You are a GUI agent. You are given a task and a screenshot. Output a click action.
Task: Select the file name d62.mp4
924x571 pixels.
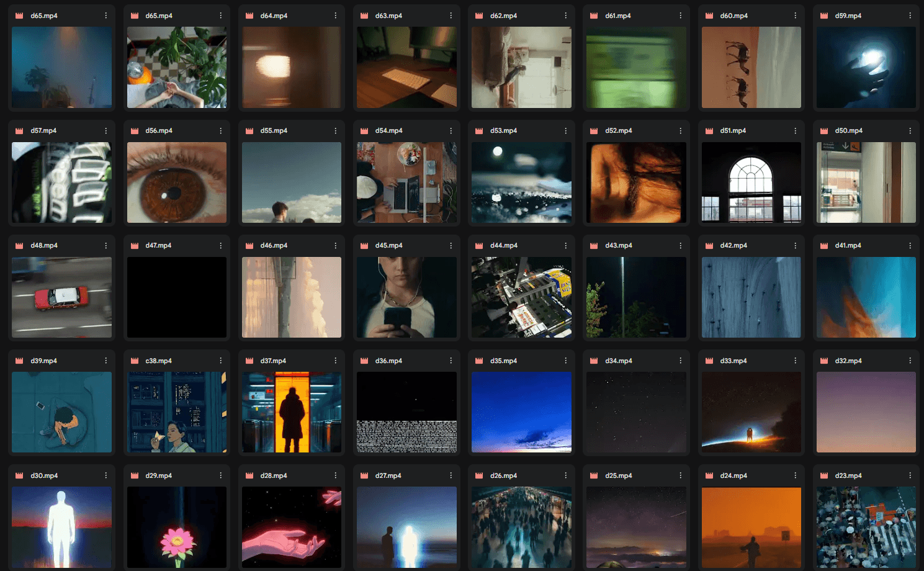pyautogui.click(x=503, y=16)
